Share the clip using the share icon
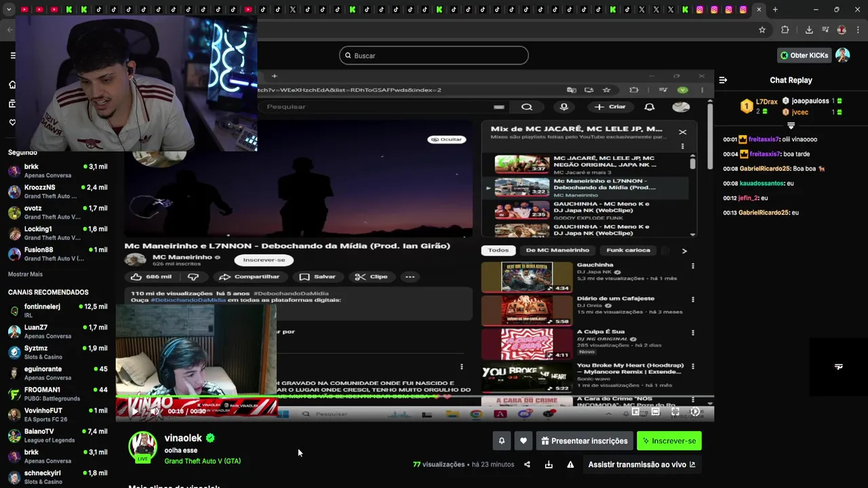Image resolution: width=868 pixels, height=488 pixels. pos(527,464)
